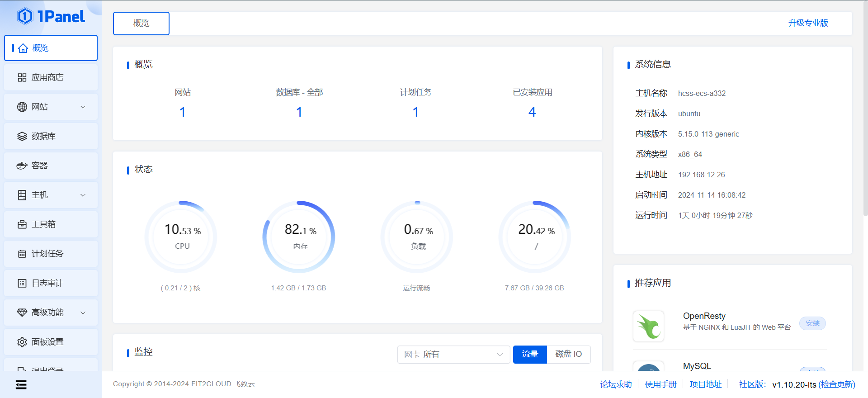This screenshot has width=868, height=398.
Task: Open the scheduled tasks (计划任务) calendar icon
Action: coord(22,254)
